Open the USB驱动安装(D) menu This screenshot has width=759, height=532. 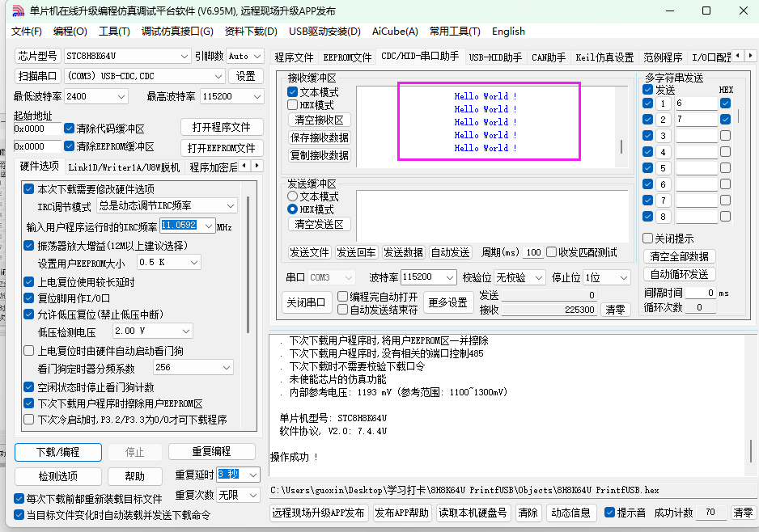(x=324, y=32)
